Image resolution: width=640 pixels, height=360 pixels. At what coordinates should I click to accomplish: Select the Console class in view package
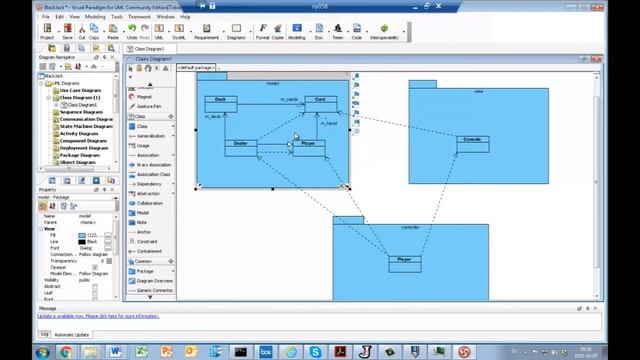point(473,144)
